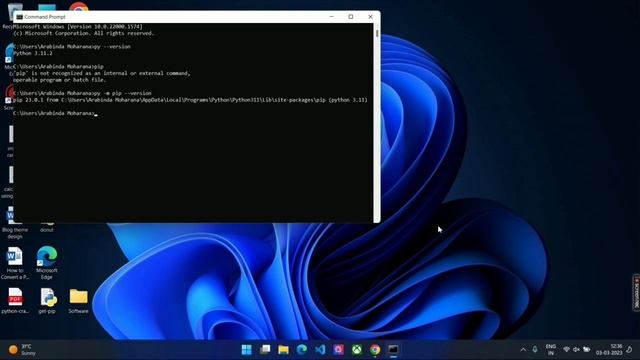Click the microphone icon in the system tray

(x=535, y=350)
